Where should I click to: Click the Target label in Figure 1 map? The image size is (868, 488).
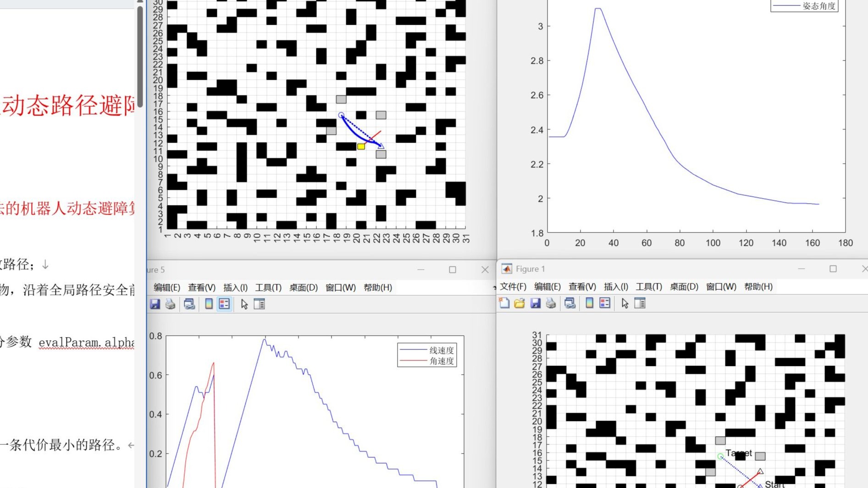click(x=739, y=453)
